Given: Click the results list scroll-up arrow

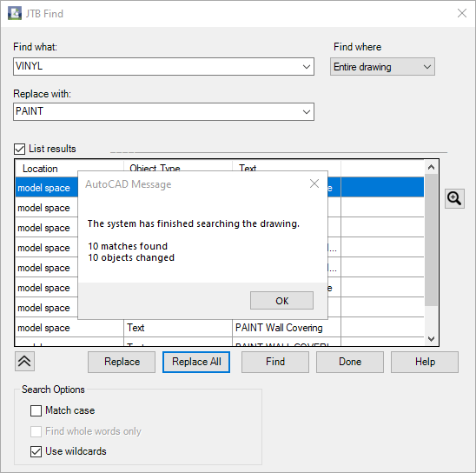Looking at the screenshot, I should [x=431, y=167].
